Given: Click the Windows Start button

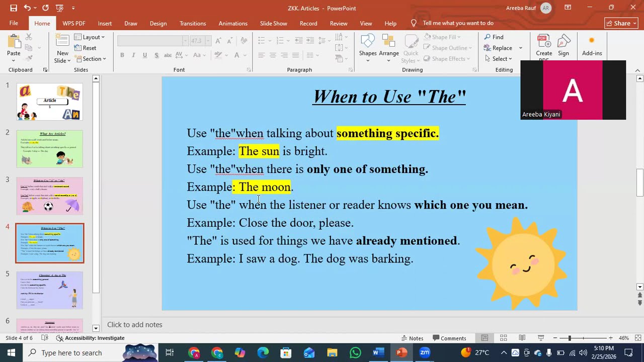Looking at the screenshot, I should coord(11,353).
